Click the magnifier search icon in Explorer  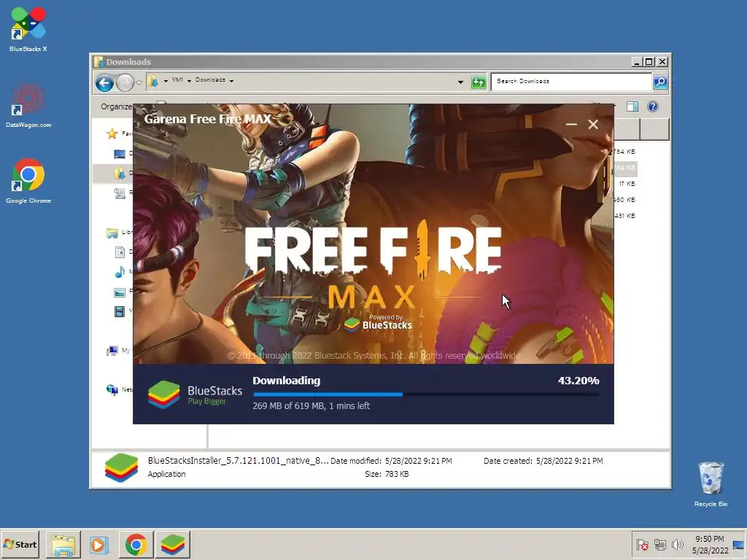point(659,82)
